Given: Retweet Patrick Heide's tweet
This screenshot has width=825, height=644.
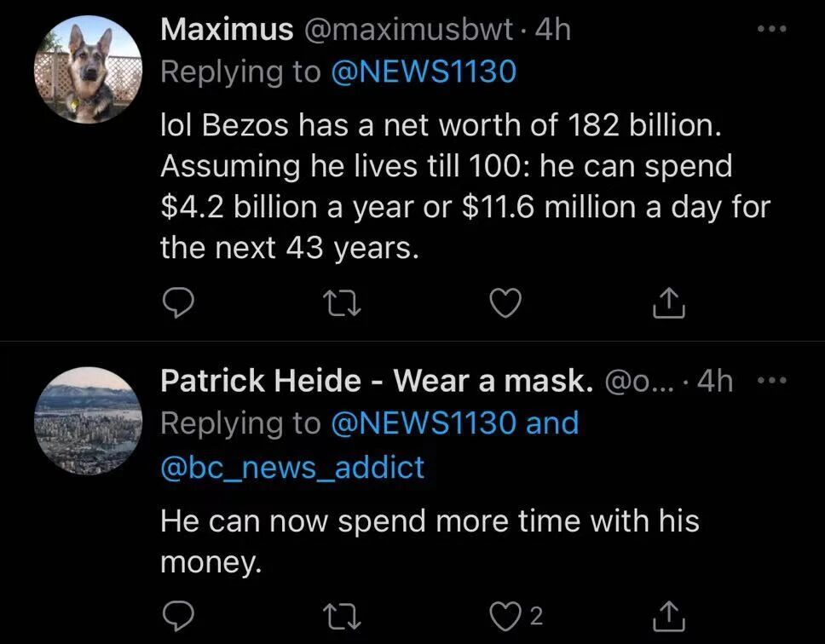Looking at the screenshot, I should (x=341, y=614).
